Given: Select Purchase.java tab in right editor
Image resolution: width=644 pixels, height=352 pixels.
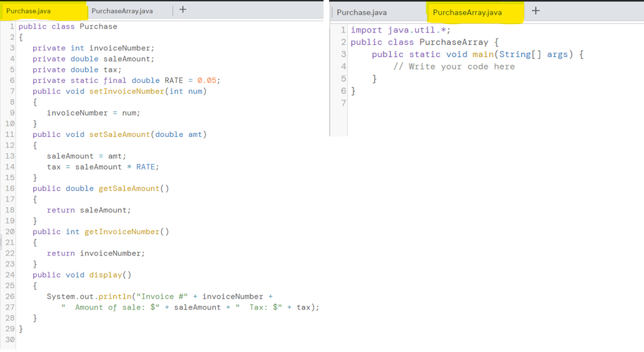Looking at the screenshot, I should pos(362,13).
